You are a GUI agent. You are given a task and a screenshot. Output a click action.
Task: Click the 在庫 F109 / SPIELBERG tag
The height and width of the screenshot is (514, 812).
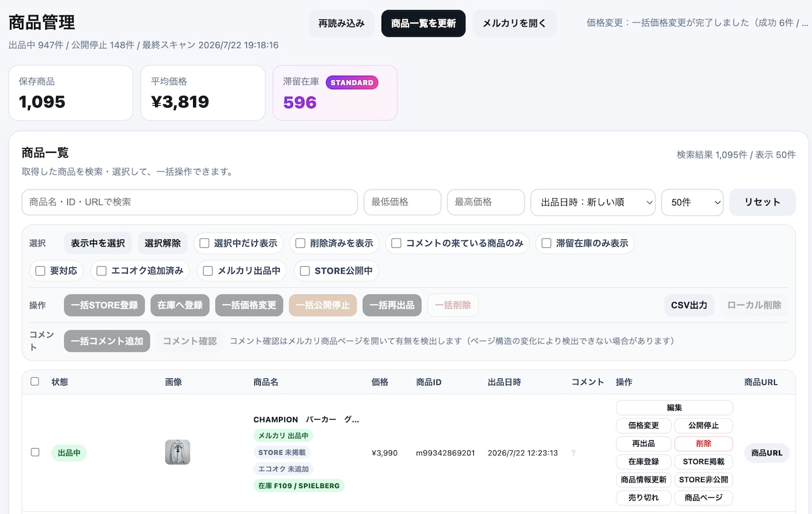[299, 485]
